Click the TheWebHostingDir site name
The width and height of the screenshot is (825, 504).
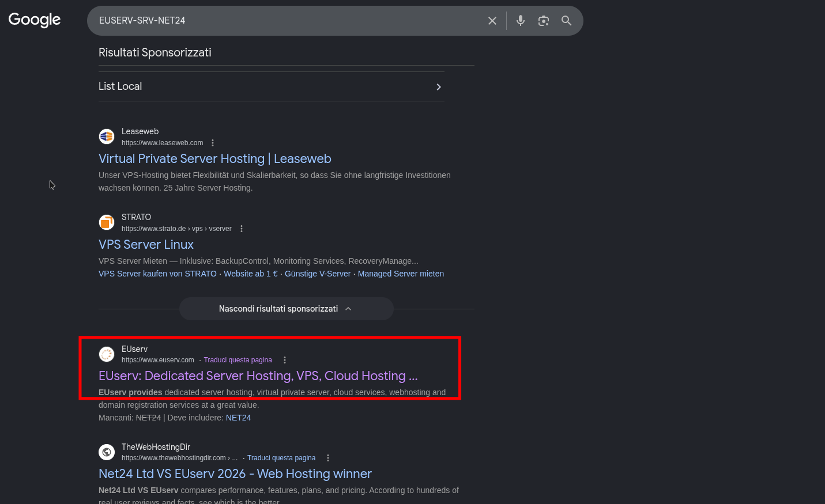click(156, 447)
